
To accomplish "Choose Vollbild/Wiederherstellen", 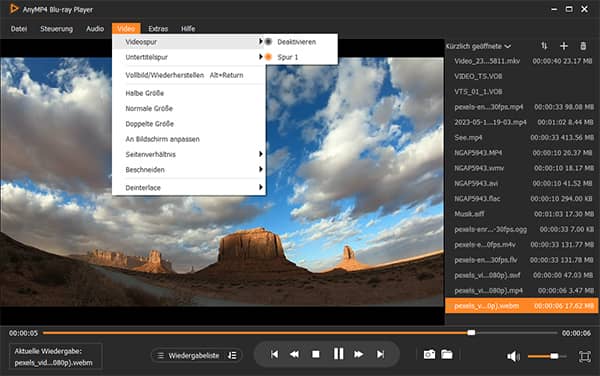I will click(188, 75).
